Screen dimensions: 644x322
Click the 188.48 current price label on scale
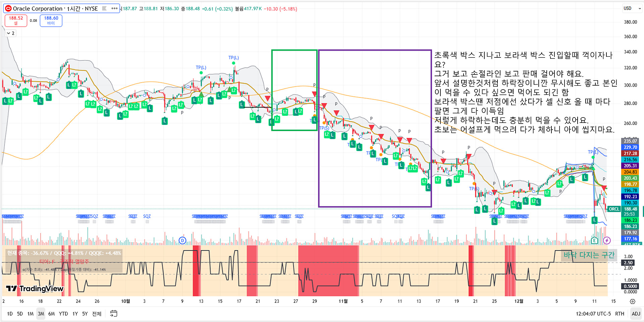click(x=630, y=209)
